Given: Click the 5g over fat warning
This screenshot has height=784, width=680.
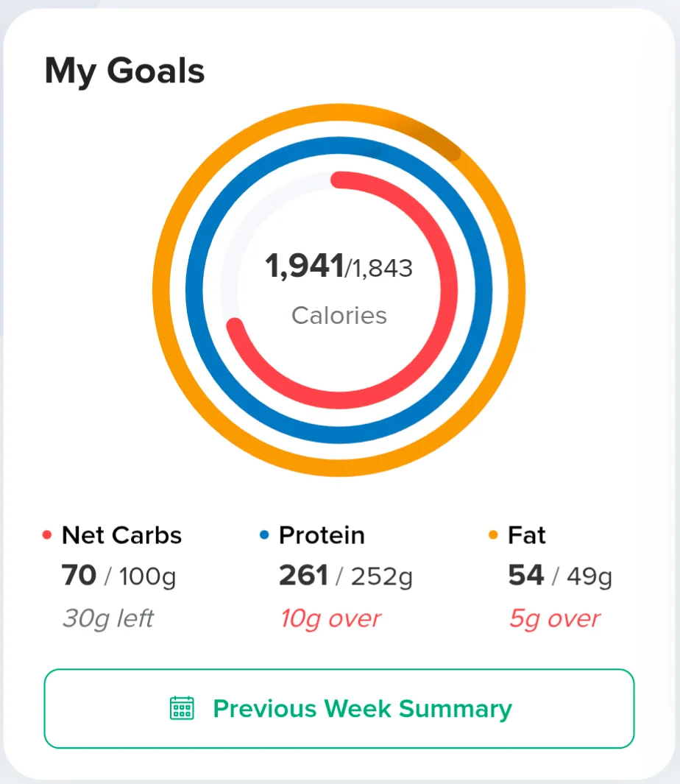Looking at the screenshot, I should 554,619.
